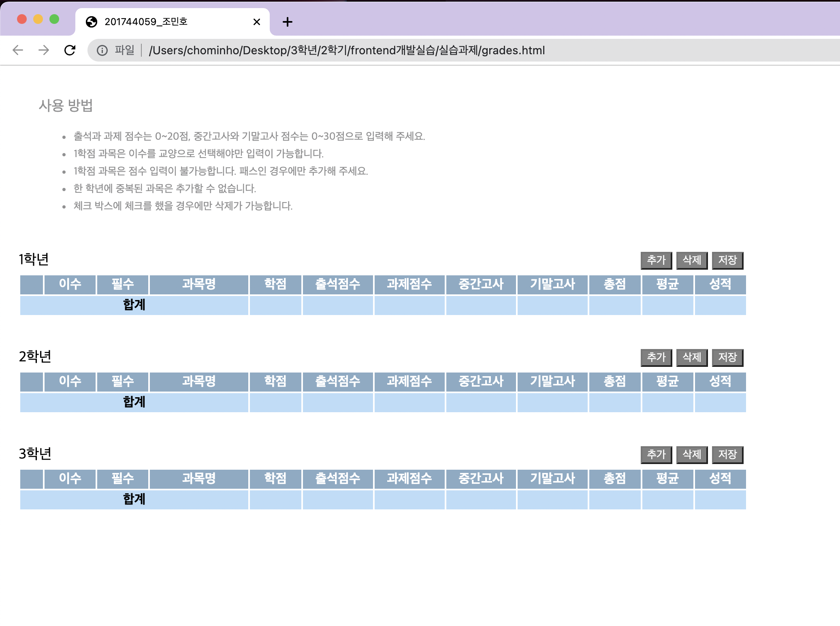The image size is (840, 626).
Task: Reload the grades.html page
Action: [x=70, y=50]
